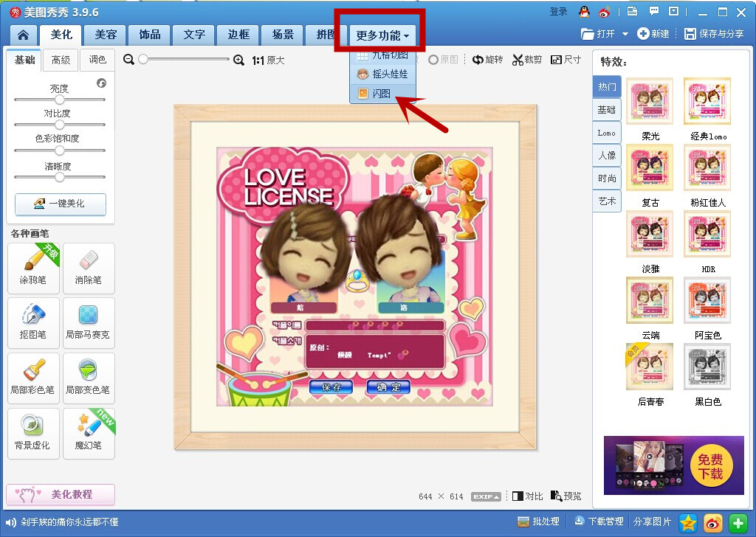756x537 pixels.
Task: Click the 一键美化 button
Action: click(x=61, y=204)
